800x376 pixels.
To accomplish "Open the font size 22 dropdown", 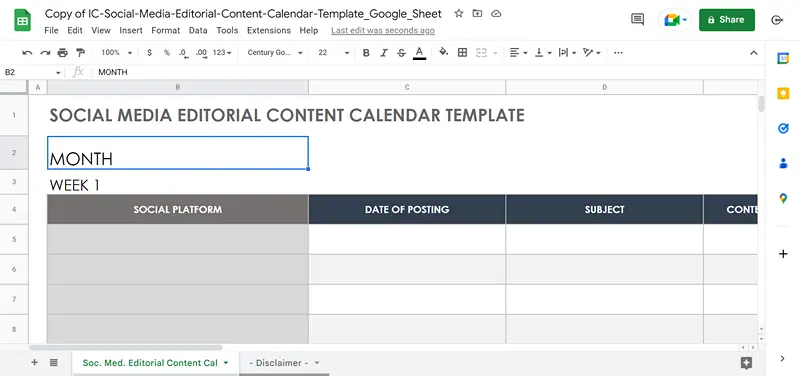I will click(334, 53).
